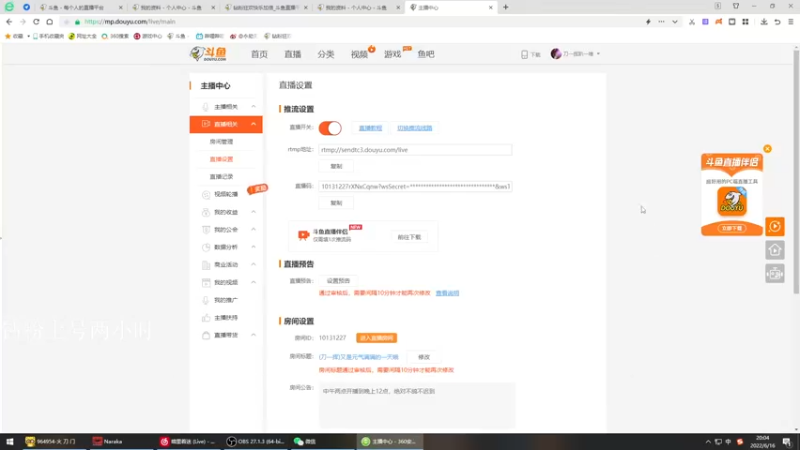Click the 斗鱼直播伴侣 camera icon
The height and width of the screenshot is (450, 800).
304,235
